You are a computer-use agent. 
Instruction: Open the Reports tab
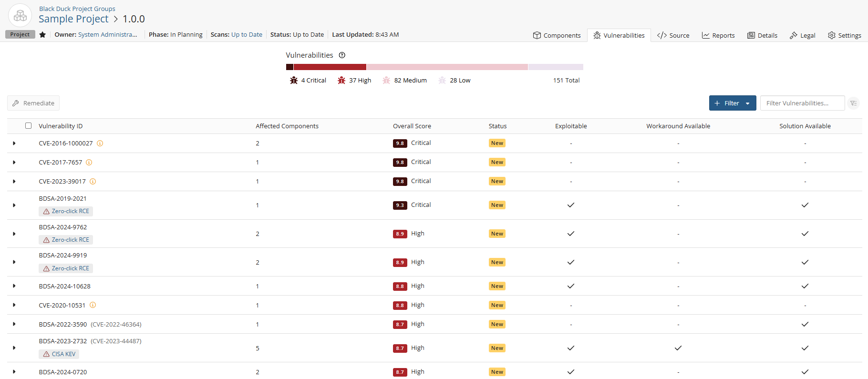(718, 35)
